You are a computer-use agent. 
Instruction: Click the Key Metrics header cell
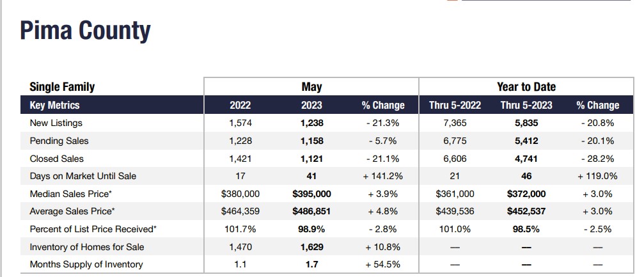coord(54,105)
